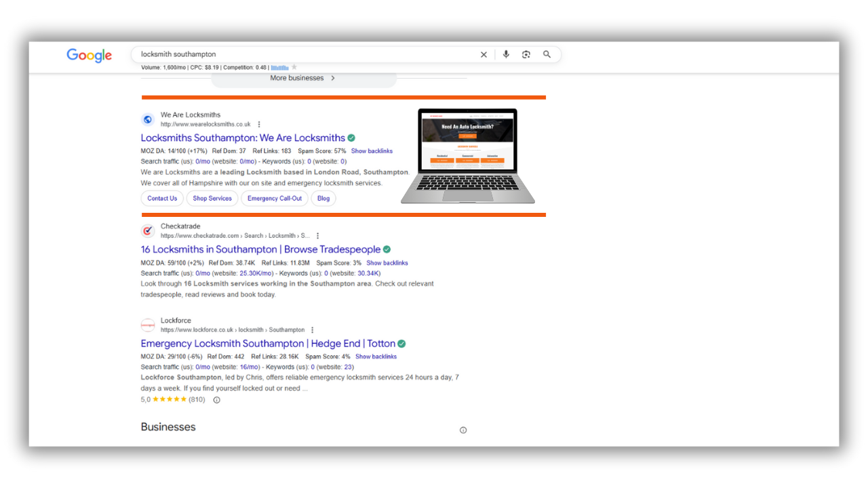Click the checkatrade.com breadcrumb URL
The height and width of the screenshot is (488, 868).
(235, 236)
